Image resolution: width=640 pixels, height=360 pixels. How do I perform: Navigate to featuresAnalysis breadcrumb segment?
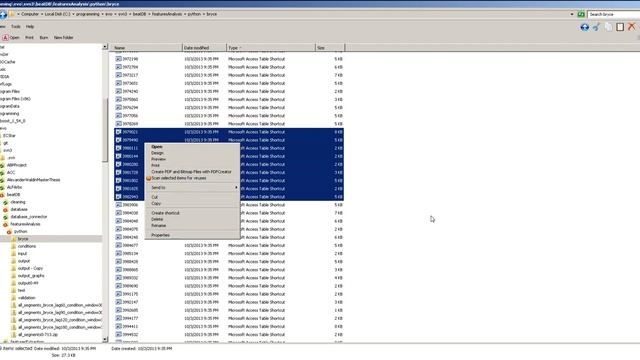(167, 14)
